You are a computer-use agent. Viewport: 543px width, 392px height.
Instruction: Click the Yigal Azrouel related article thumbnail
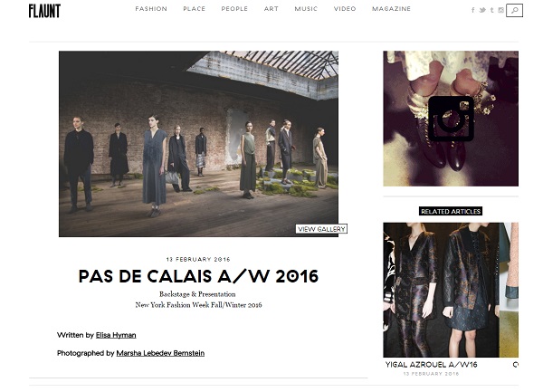coord(441,290)
